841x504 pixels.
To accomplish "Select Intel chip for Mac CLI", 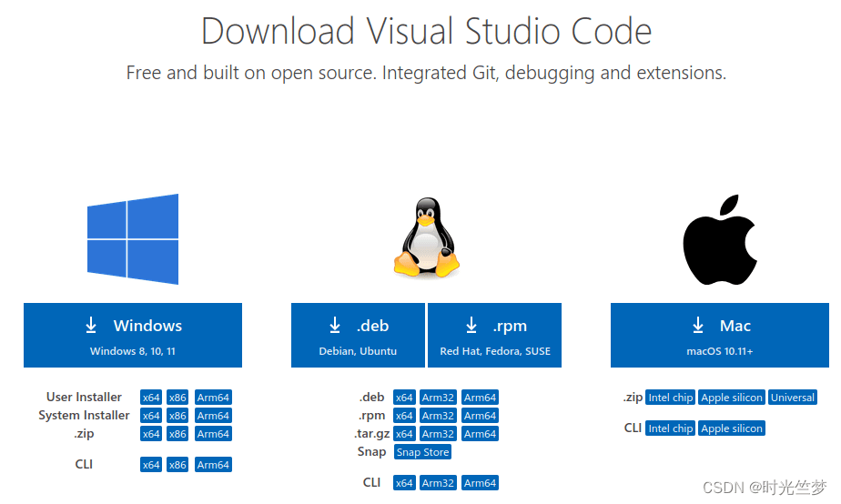I will click(x=671, y=428).
